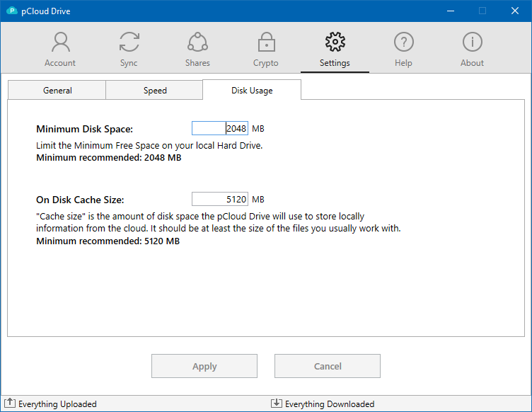This screenshot has height=412, width=532.
Task: Switch to the General tab
Action: pyautogui.click(x=57, y=91)
